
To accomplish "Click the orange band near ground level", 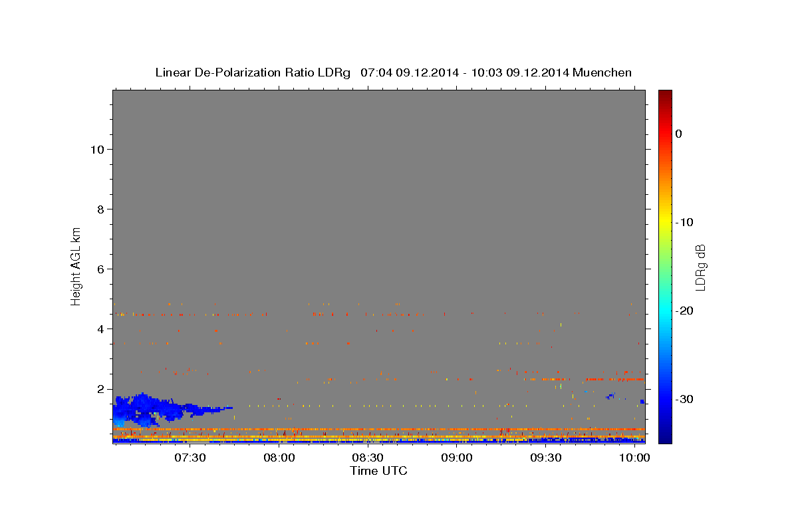I will click(379, 430).
